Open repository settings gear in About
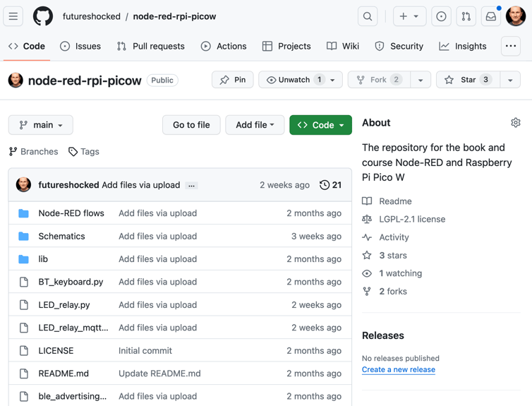Screen dimensions: 532x406 point(516,123)
